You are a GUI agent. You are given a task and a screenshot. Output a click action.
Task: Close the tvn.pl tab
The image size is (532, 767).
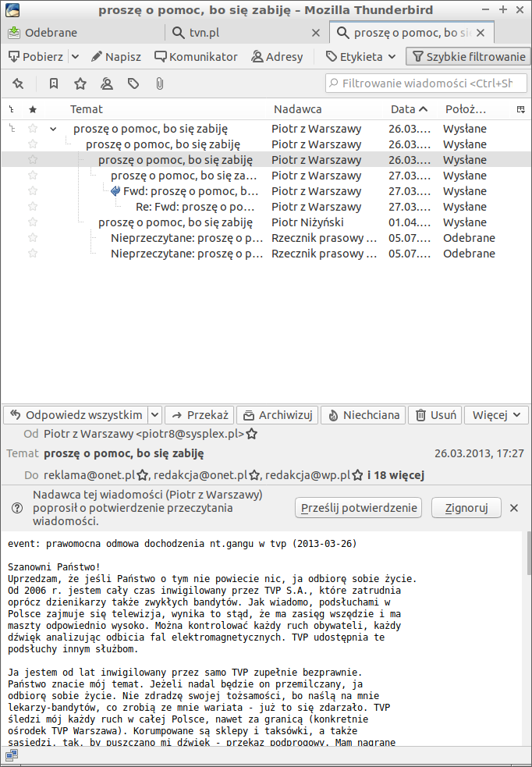316,33
